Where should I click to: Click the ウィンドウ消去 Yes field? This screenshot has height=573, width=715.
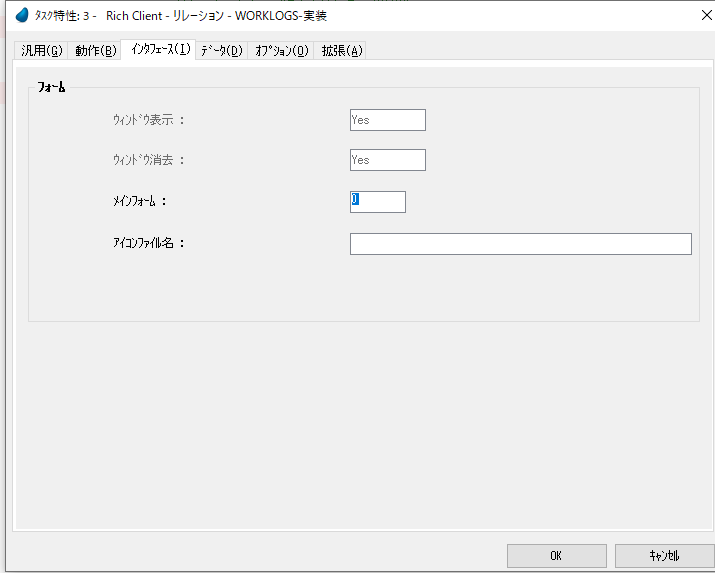click(x=387, y=160)
